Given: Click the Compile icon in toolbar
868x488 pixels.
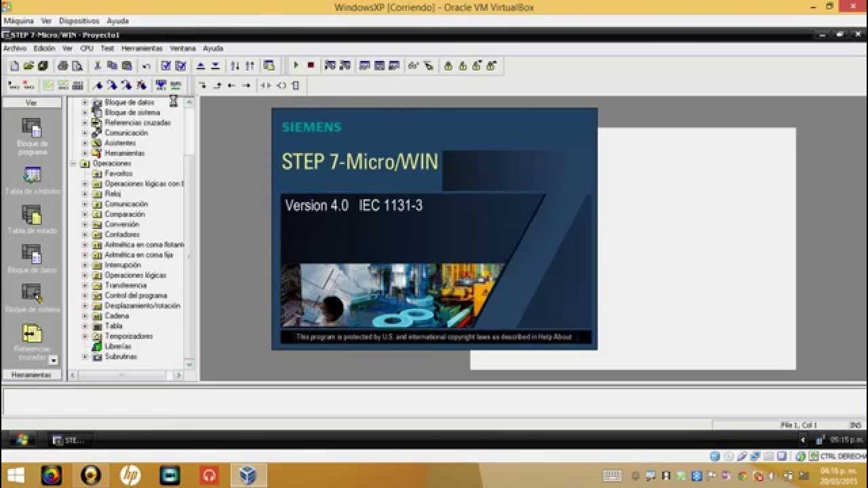Looking at the screenshot, I should point(165,66).
